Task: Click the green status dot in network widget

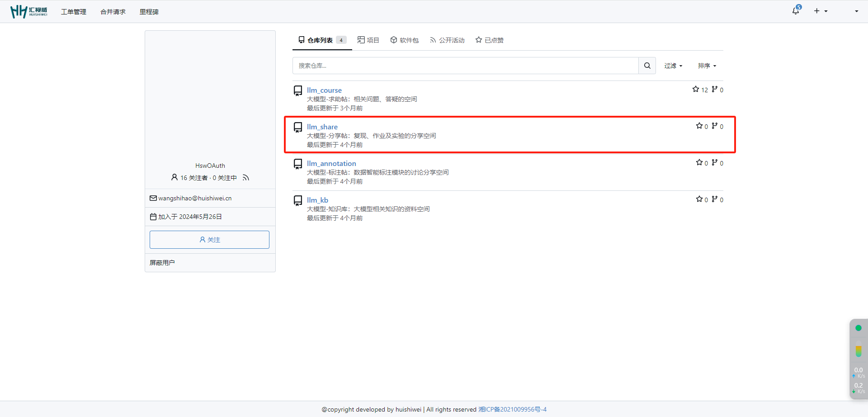Action: [x=858, y=328]
